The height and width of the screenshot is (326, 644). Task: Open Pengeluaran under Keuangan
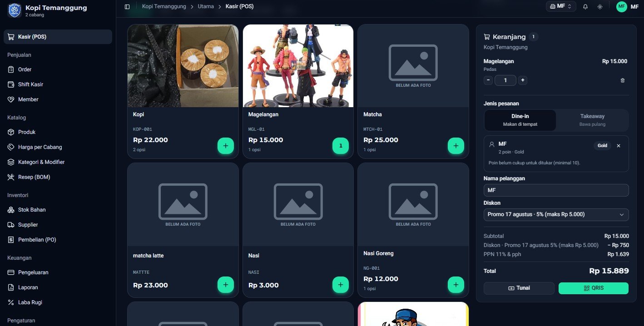(58, 272)
